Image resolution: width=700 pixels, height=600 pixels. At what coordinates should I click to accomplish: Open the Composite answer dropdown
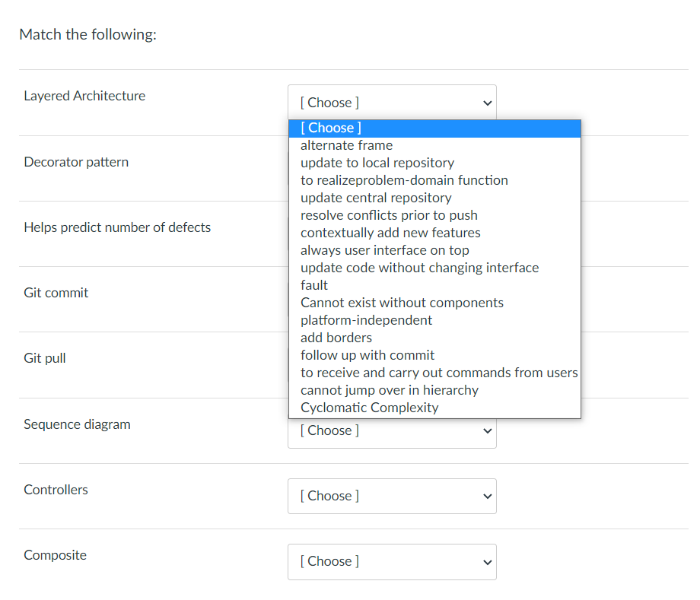pyautogui.click(x=392, y=562)
